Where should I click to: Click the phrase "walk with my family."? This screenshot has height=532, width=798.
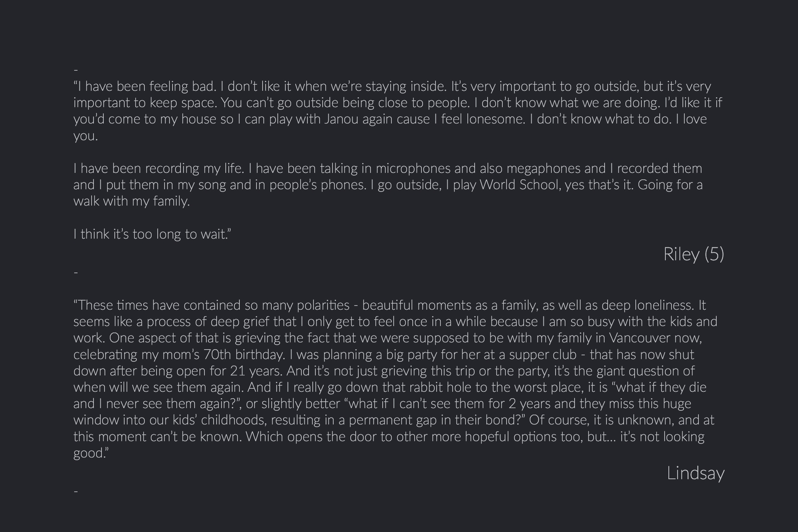point(131,201)
